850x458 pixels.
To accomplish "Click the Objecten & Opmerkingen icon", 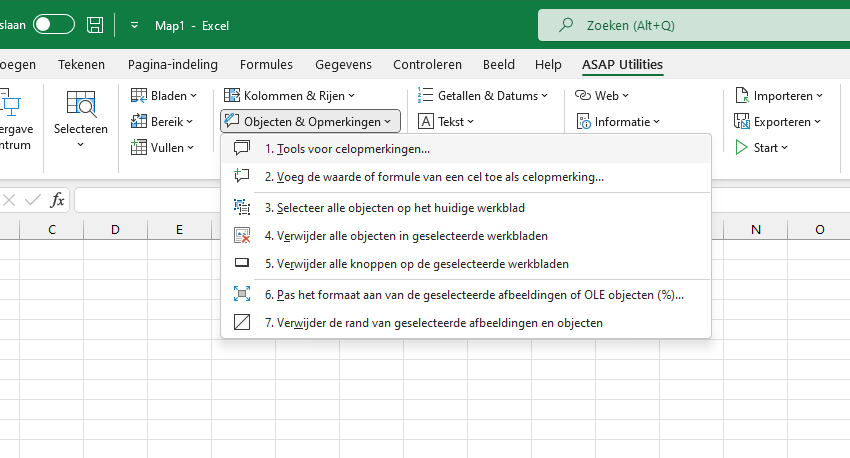I will click(232, 121).
